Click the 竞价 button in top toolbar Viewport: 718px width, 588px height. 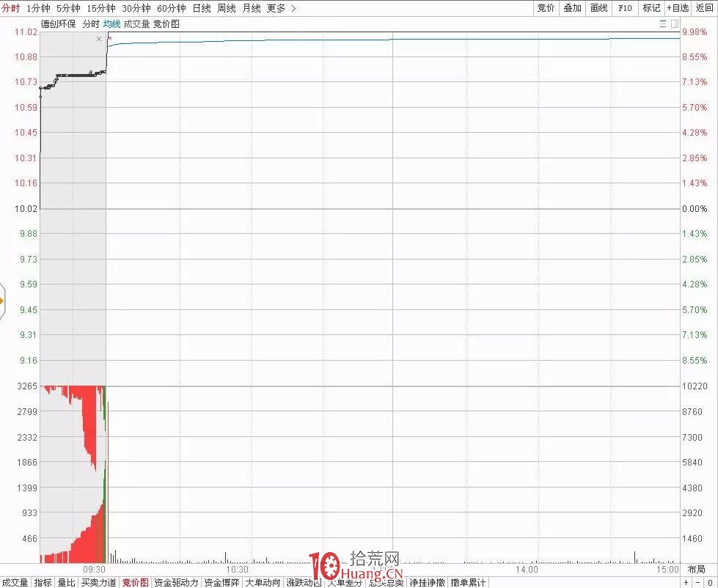pos(546,8)
